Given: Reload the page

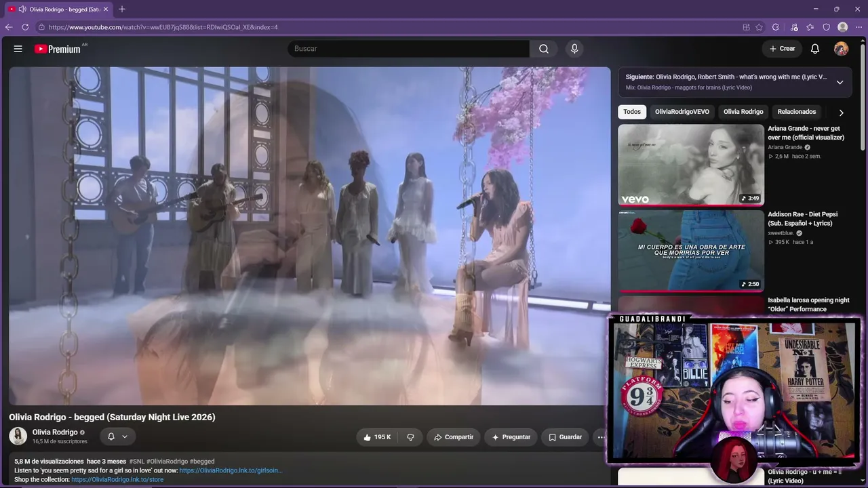Looking at the screenshot, I should (x=25, y=27).
